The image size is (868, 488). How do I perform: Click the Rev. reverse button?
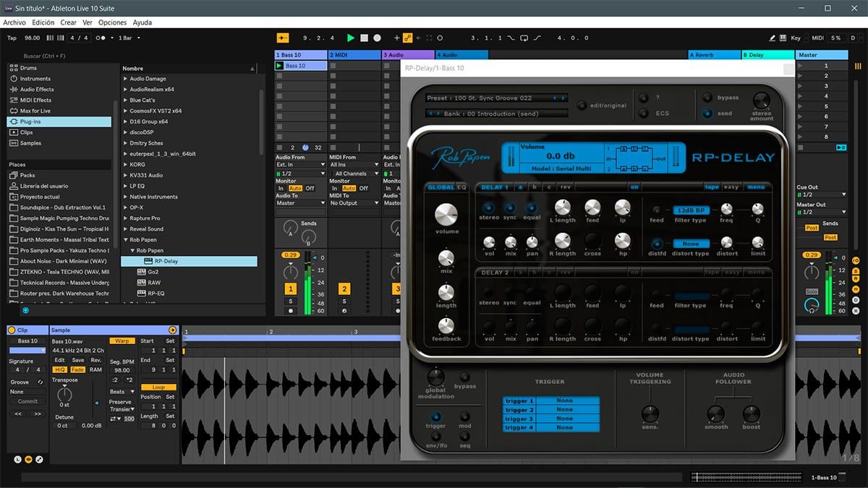pyautogui.click(x=95, y=360)
